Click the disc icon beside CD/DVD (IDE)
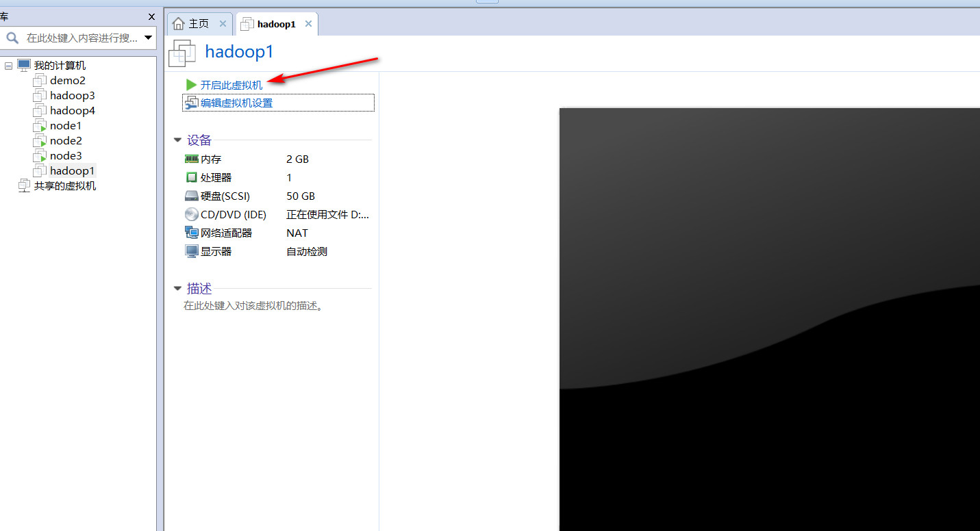This screenshot has height=531, width=980. tap(191, 214)
